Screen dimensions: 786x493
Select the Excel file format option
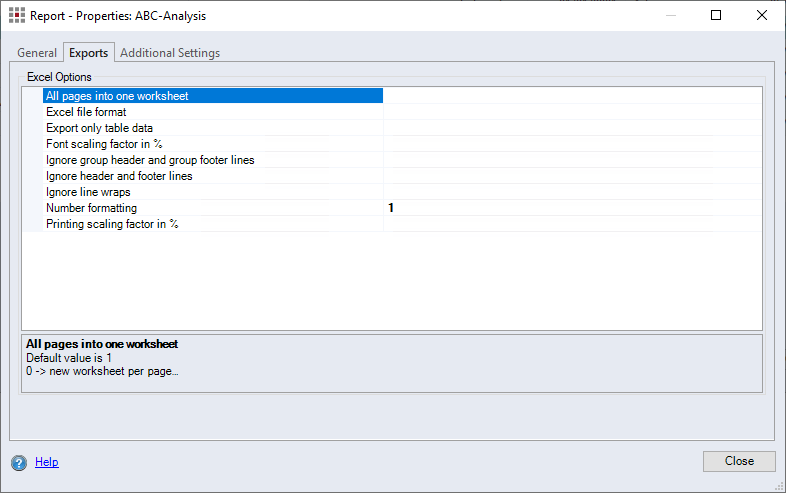point(86,112)
